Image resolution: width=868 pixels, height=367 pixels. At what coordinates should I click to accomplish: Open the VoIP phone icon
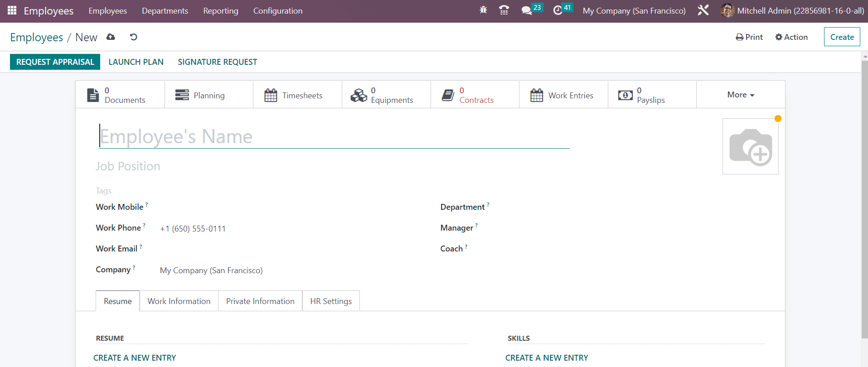(504, 10)
